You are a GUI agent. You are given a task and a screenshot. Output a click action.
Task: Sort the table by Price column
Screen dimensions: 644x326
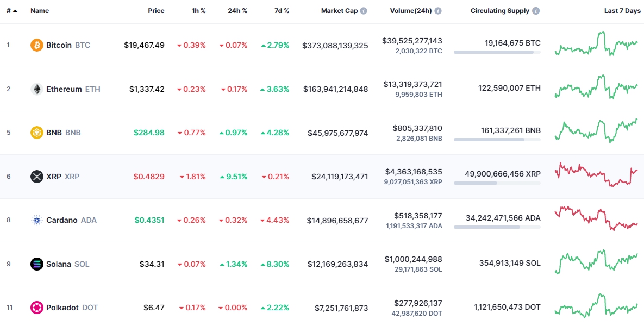pyautogui.click(x=156, y=11)
